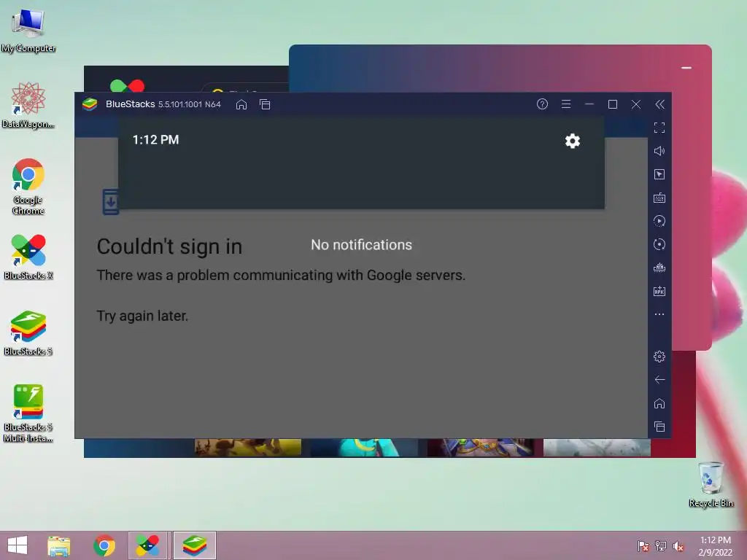The height and width of the screenshot is (560, 747).
Task: Click the Couldn't sign in heading
Action: tap(169, 246)
